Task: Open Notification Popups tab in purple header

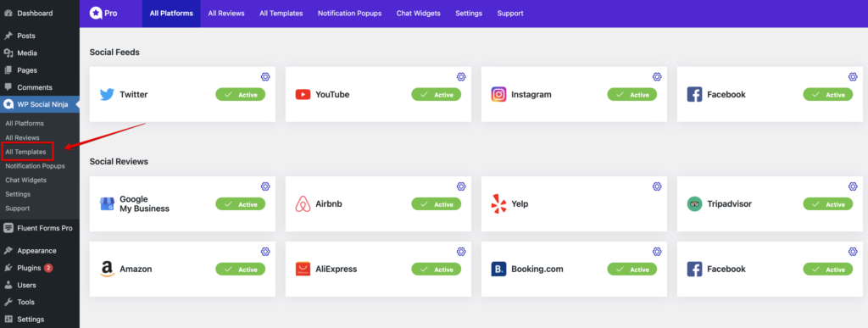Action: pos(350,14)
